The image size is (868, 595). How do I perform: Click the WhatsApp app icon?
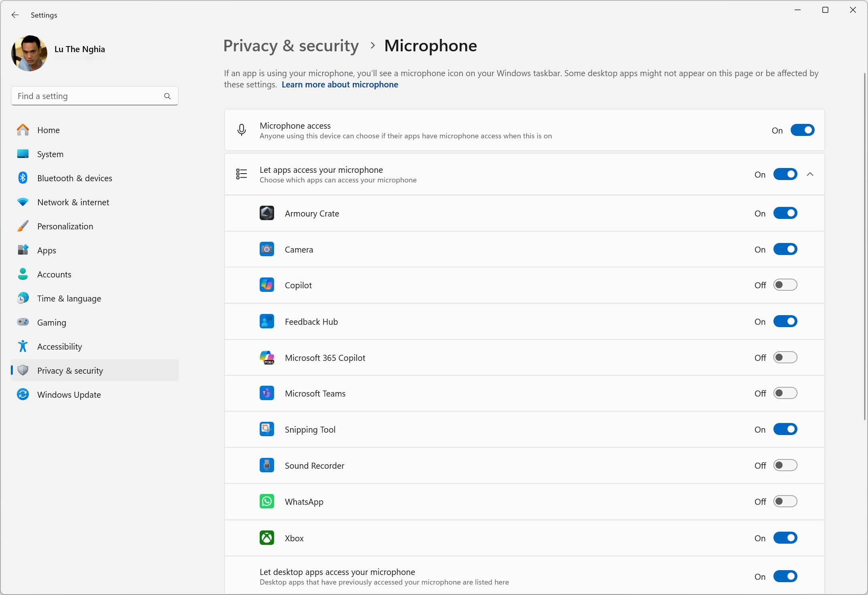pyautogui.click(x=266, y=501)
